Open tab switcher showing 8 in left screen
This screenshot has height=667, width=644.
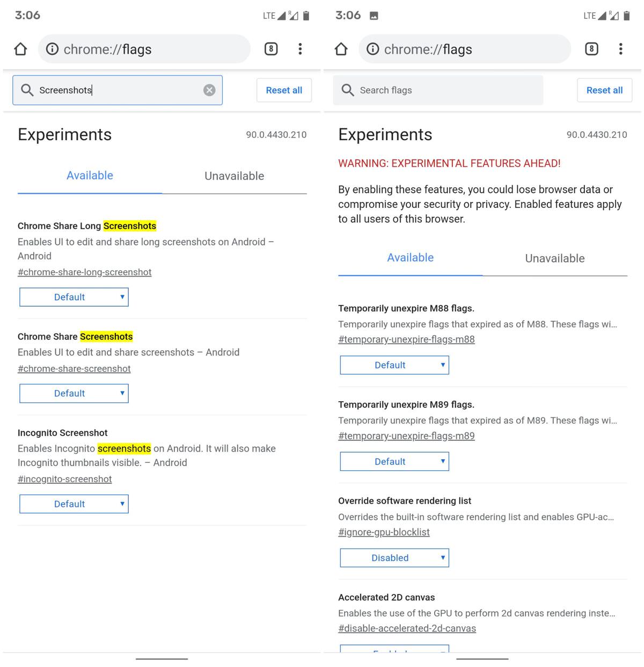(271, 49)
